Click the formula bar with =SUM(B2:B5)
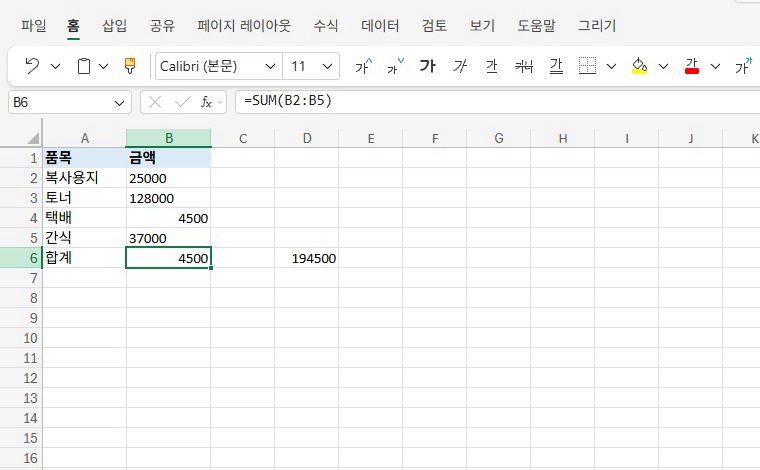 497,102
